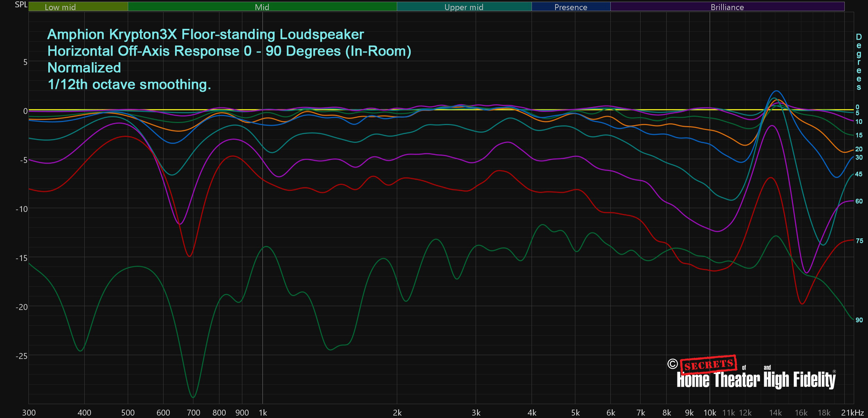Click the Normalized label text
The image size is (868, 418).
84,68
